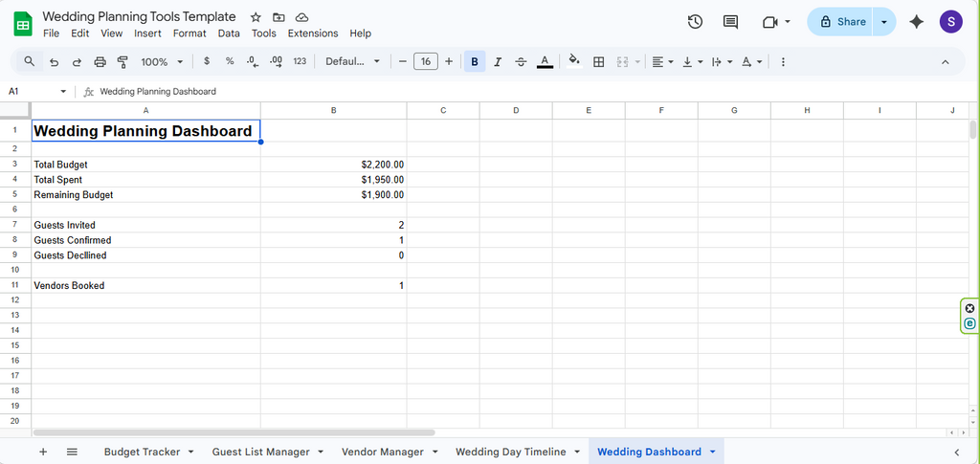Open the text rotation dropdown
This screenshot has width=980, height=464.
coord(752,62)
